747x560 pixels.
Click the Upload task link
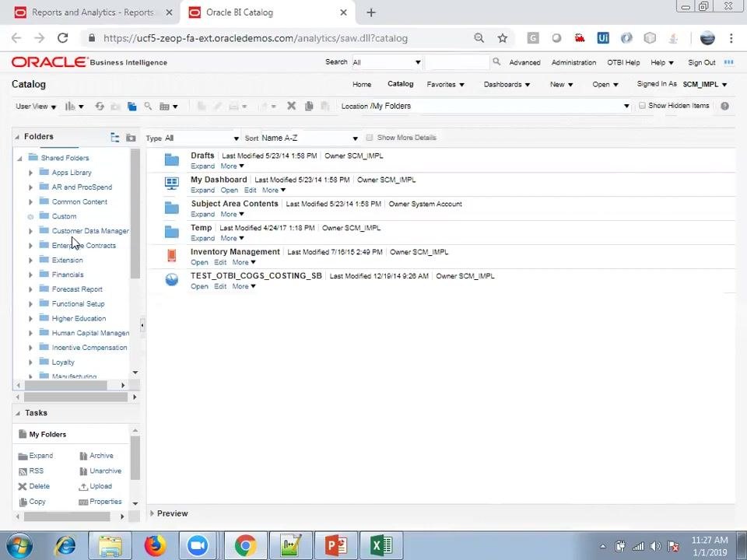tap(100, 486)
